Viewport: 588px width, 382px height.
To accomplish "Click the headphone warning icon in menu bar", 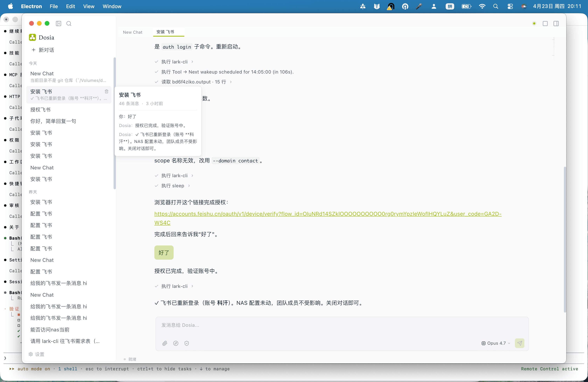I will pos(391,6).
